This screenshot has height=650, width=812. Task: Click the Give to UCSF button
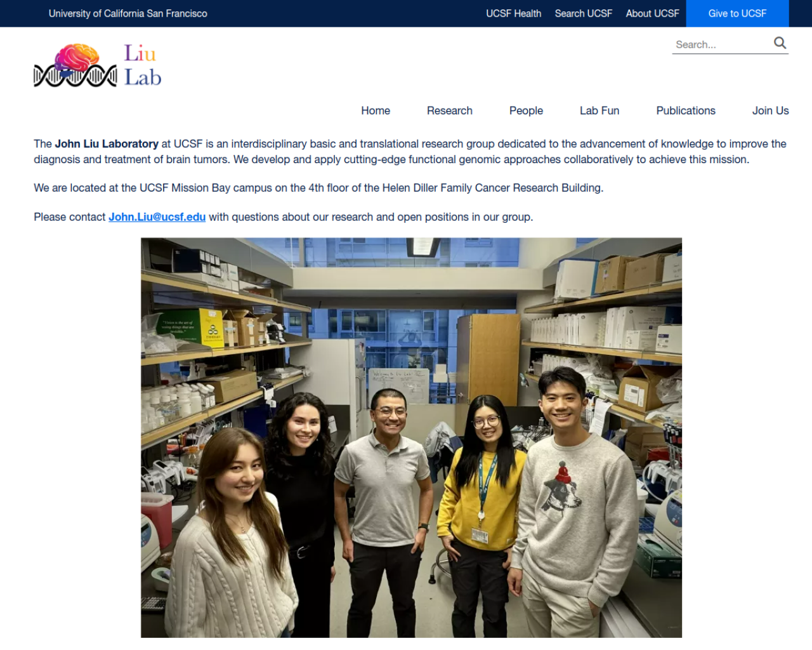(737, 13)
